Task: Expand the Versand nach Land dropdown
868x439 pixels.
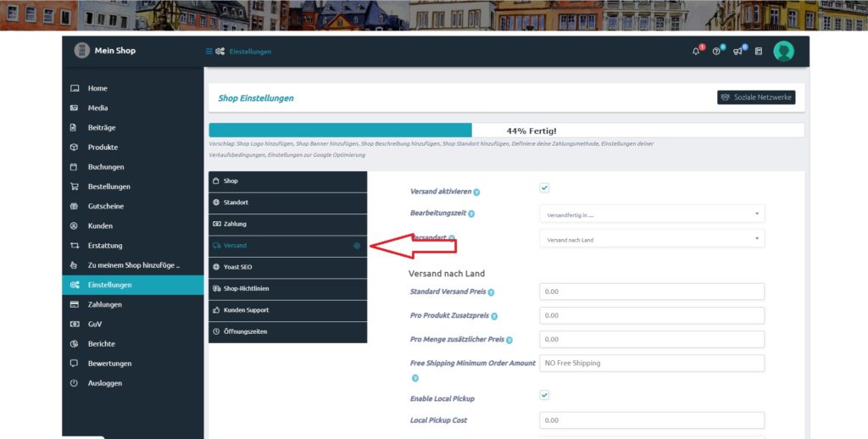Action: tap(652, 239)
